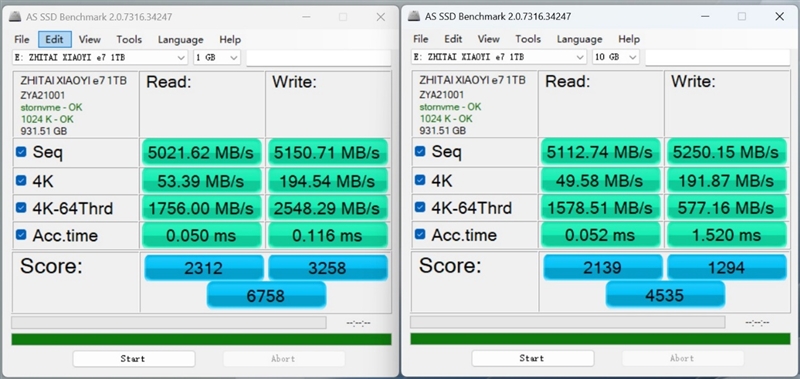Click total score 4535
This screenshot has height=379, width=800.
point(665,294)
